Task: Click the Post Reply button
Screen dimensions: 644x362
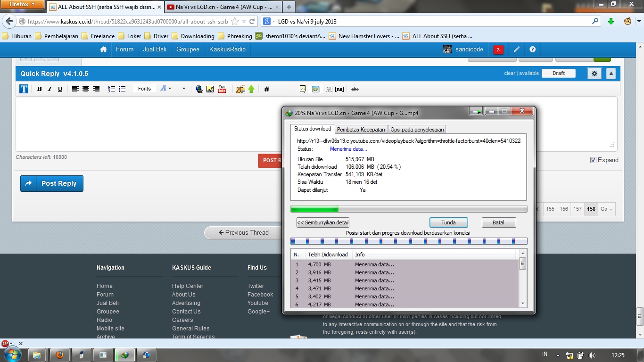Action: tap(51, 183)
